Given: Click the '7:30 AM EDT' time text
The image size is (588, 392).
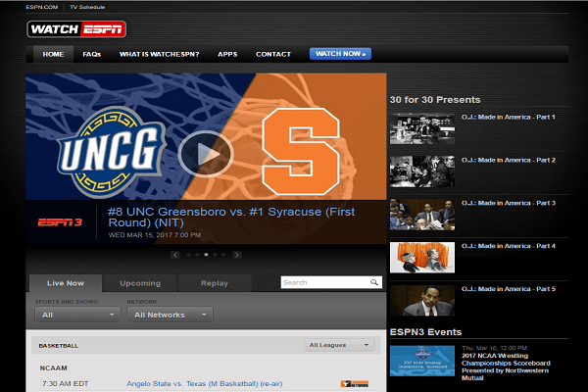Looking at the screenshot, I should point(66,383).
